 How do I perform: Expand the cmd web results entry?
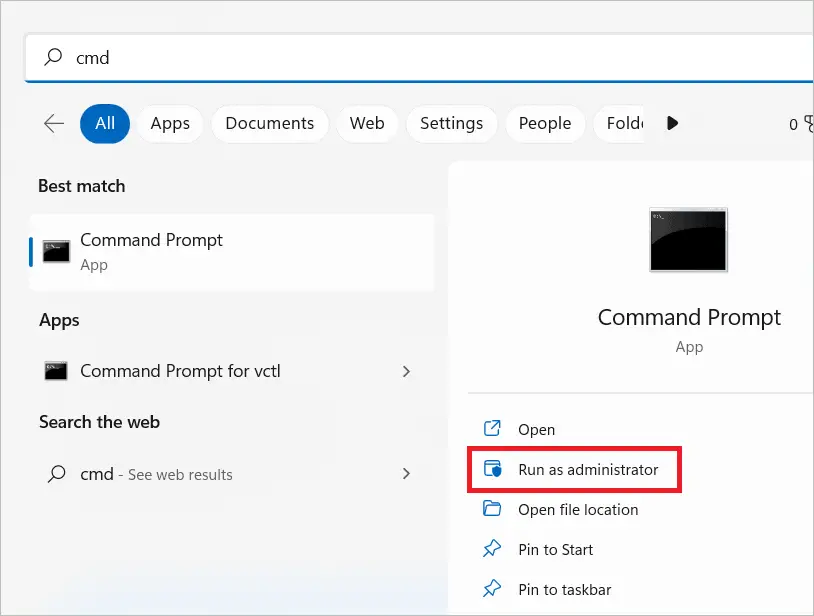click(x=406, y=474)
